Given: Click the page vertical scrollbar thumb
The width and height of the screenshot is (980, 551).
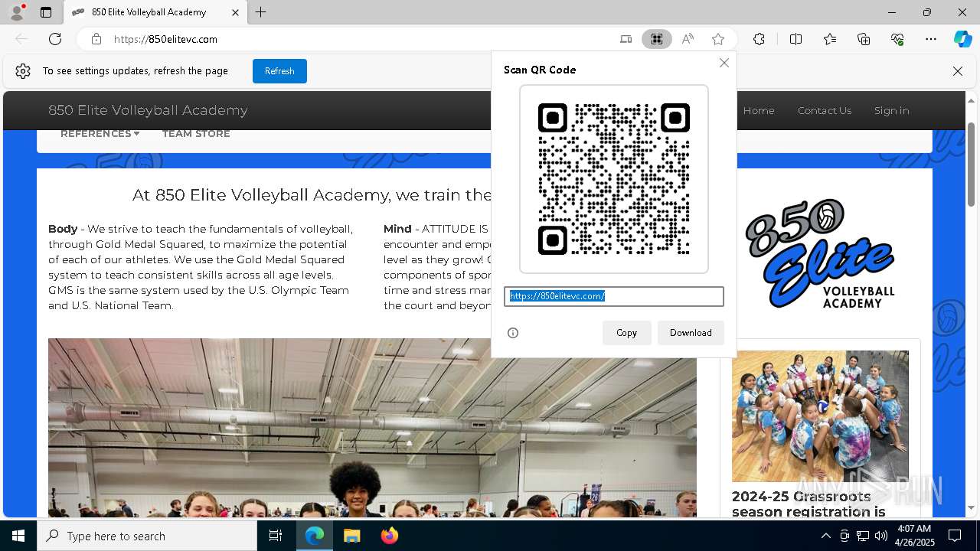Looking at the screenshot, I should pyautogui.click(x=972, y=165).
